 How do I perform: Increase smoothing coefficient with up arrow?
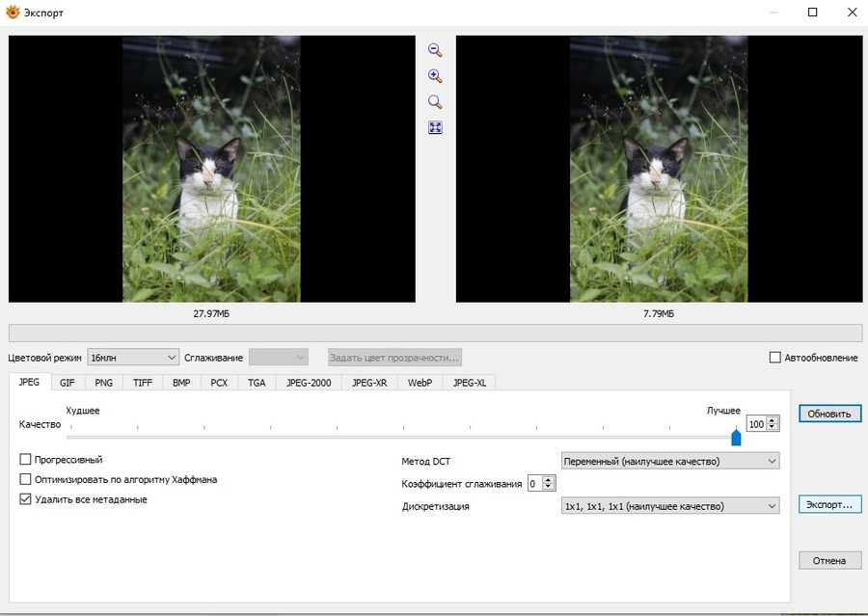click(549, 480)
